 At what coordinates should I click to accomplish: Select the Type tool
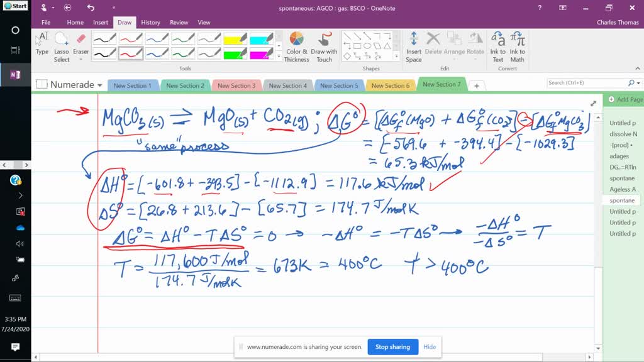pos(42,45)
